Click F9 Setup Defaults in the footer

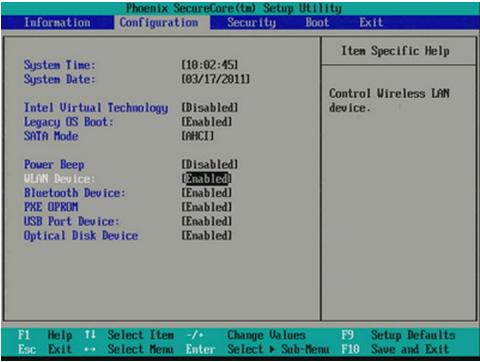point(398,335)
